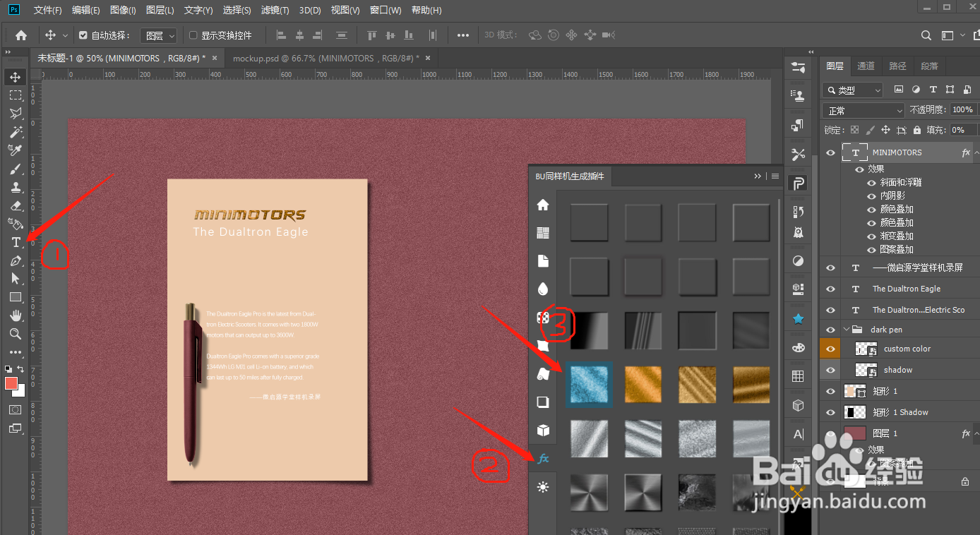Hide the MINIMOTORS text layer
The image size is (980, 535).
[830, 152]
